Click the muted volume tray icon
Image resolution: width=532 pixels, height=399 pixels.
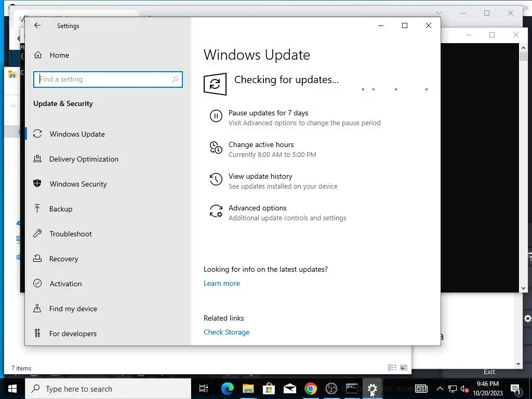pos(464,389)
